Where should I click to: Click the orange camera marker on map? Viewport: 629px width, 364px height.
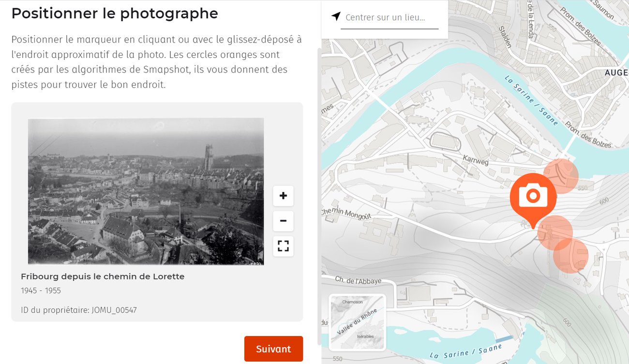533,196
